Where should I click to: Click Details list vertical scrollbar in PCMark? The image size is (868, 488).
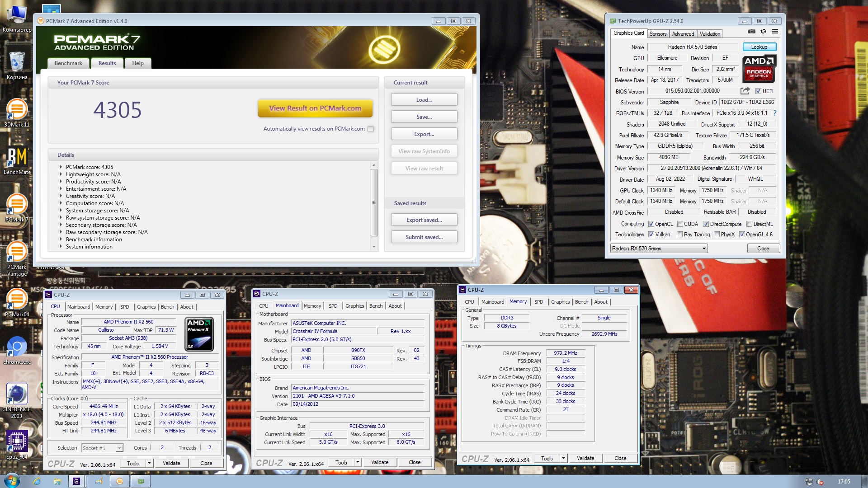pos(374,202)
